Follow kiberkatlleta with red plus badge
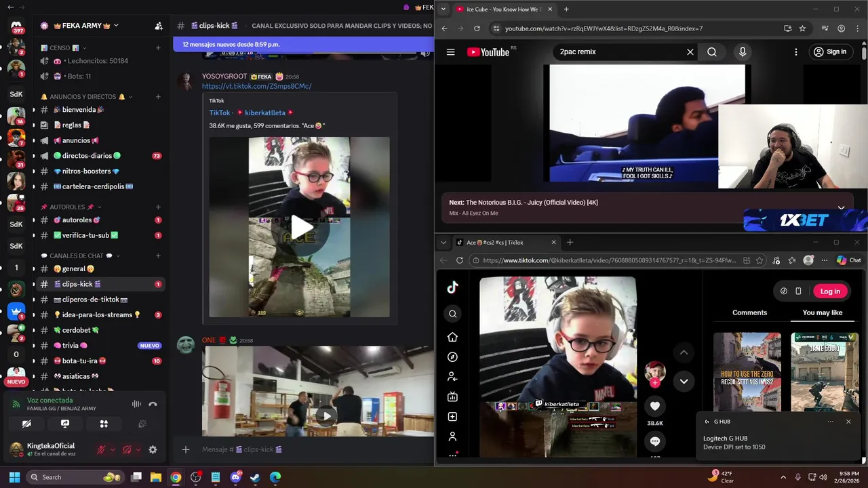The height and width of the screenshot is (488, 868). click(x=655, y=383)
